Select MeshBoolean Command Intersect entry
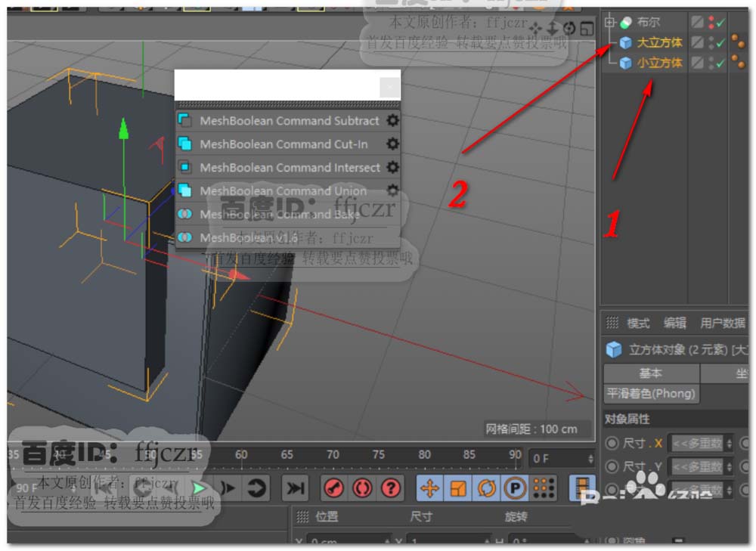The image size is (756, 551). (288, 167)
